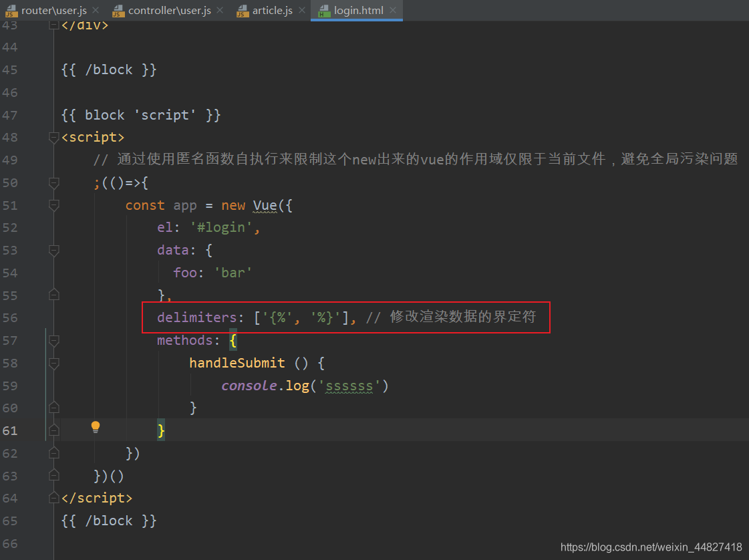Click the fold end marker on line 55

[54, 295]
